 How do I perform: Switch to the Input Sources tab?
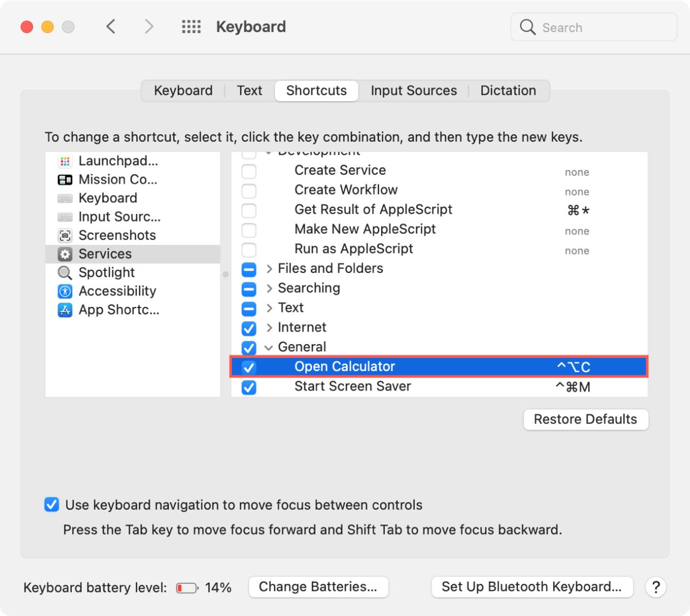413,91
